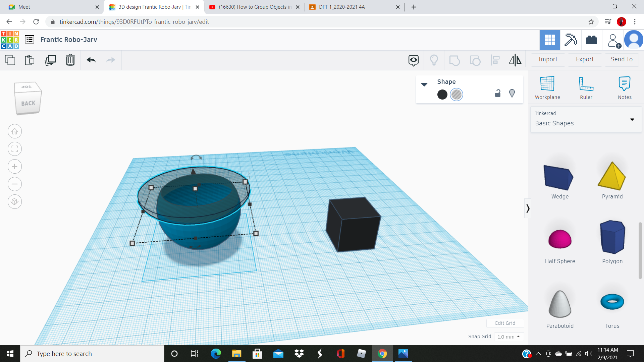Click the Edit Grid button
The height and width of the screenshot is (362, 644).
[505, 323]
